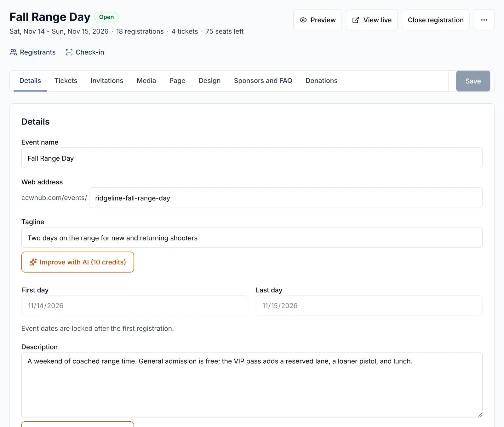Click the View live label
504x427 pixels.
pos(377,20)
